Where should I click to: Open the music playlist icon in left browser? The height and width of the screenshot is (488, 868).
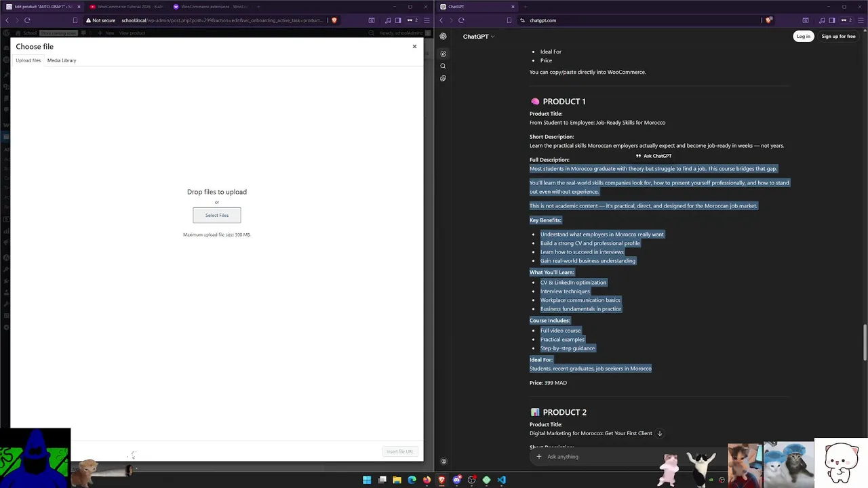387,20
